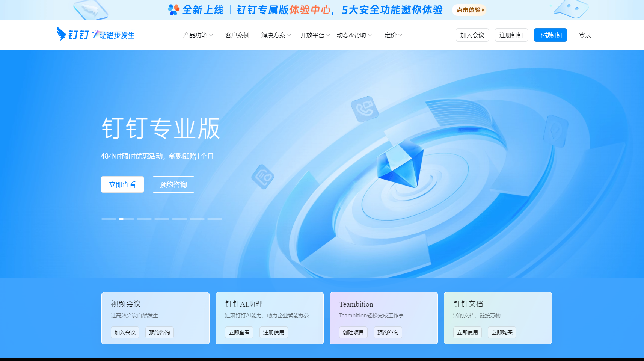Click the 预约咨询 hero button
The image size is (644, 361).
point(173,184)
